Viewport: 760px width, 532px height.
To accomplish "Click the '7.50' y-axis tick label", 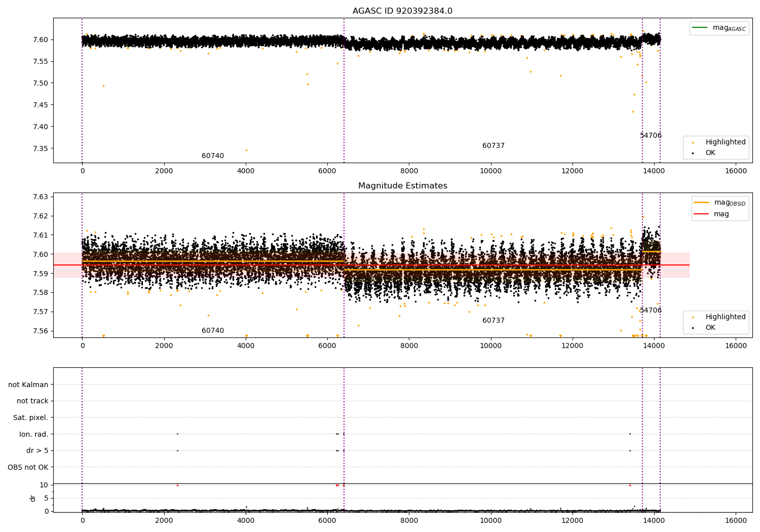I will 41,83.
